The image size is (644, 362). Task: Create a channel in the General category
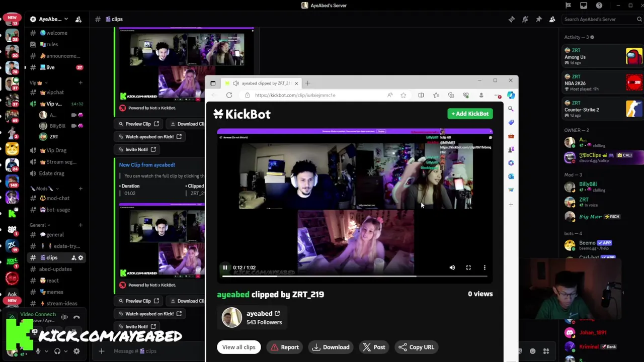point(80,225)
